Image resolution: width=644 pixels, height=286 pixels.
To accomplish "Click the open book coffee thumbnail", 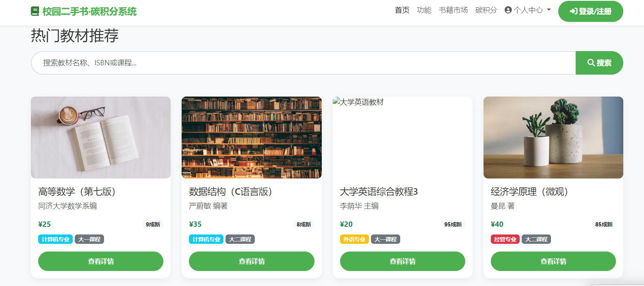I will pos(101,138).
